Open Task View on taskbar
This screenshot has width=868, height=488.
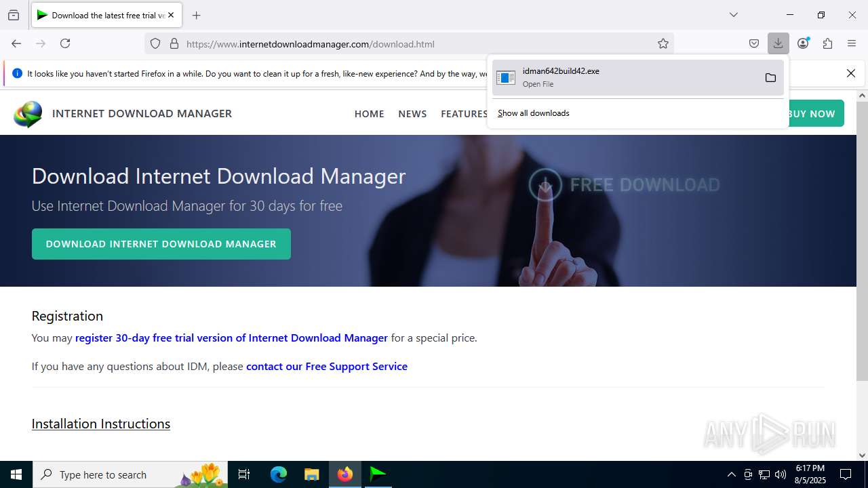pos(244,474)
